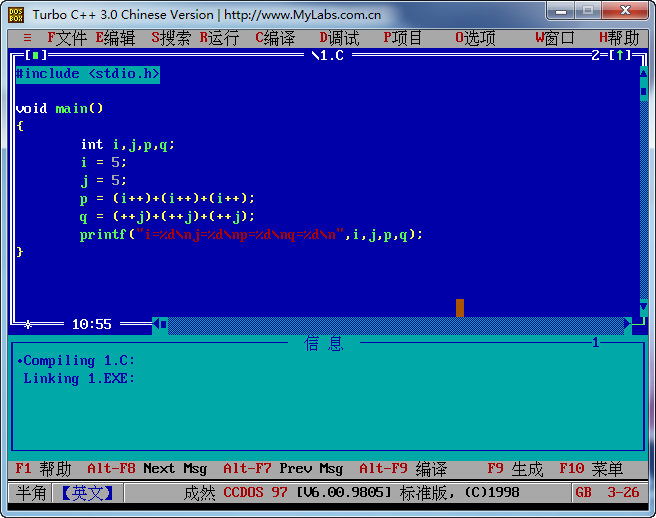Open the F文件 (File) menu

click(x=67, y=38)
